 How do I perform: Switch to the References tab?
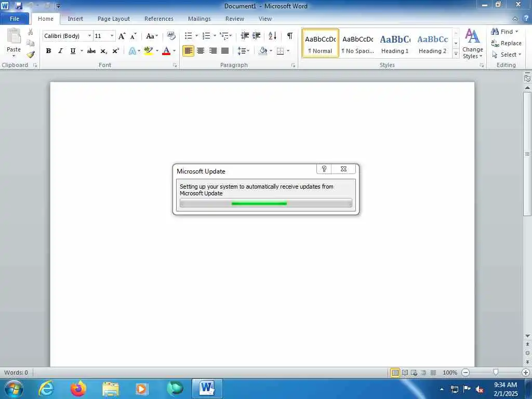tap(159, 19)
